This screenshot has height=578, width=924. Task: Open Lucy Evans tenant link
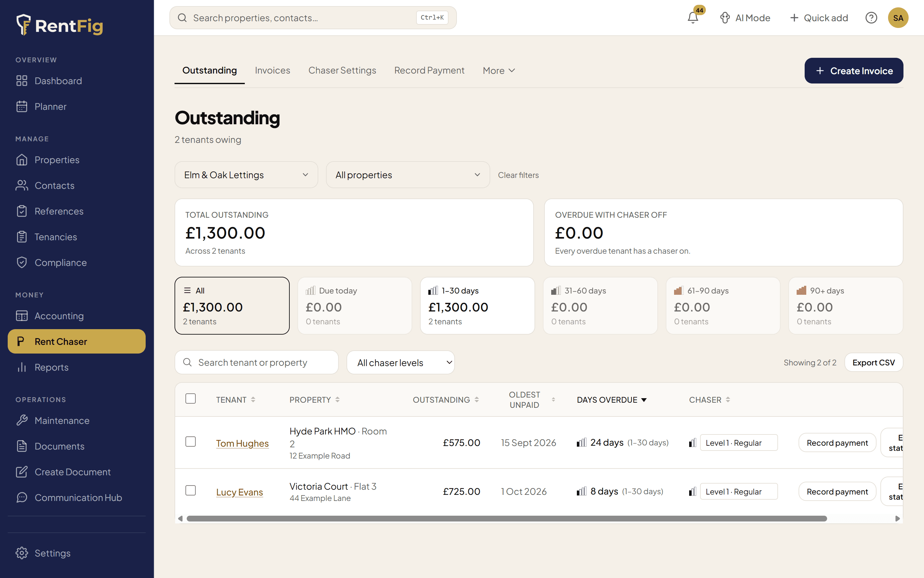point(239,492)
